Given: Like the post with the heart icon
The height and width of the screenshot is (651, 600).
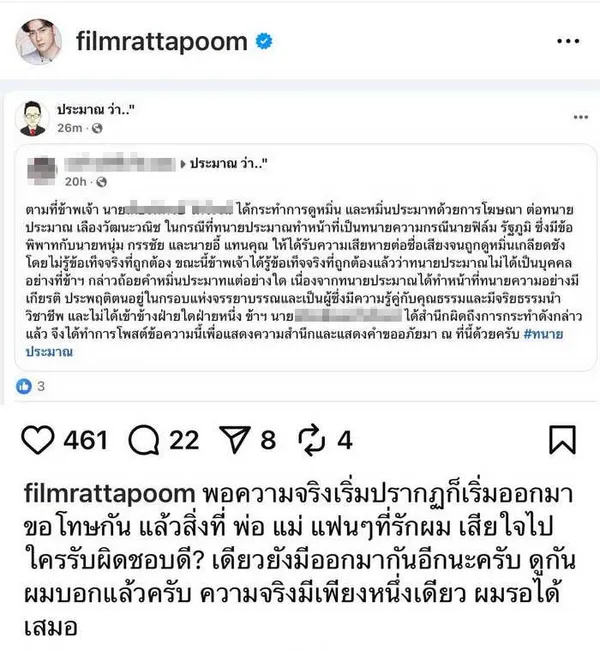Looking at the screenshot, I should 38,440.
